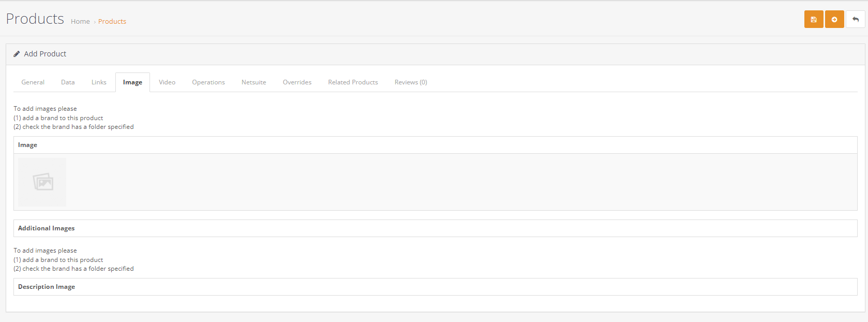The height and width of the screenshot is (322, 868).
Task: Click the Add Product panel title
Action: (x=45, y=54)
